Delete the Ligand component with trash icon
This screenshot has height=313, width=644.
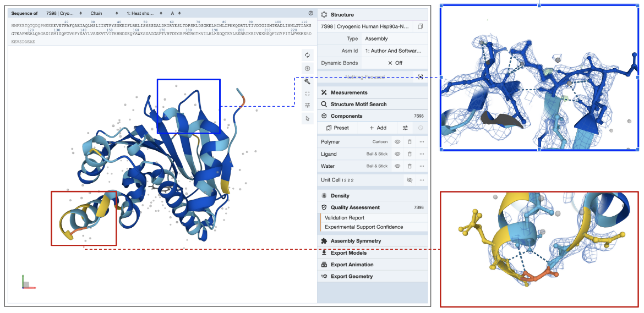coord(410,154)
